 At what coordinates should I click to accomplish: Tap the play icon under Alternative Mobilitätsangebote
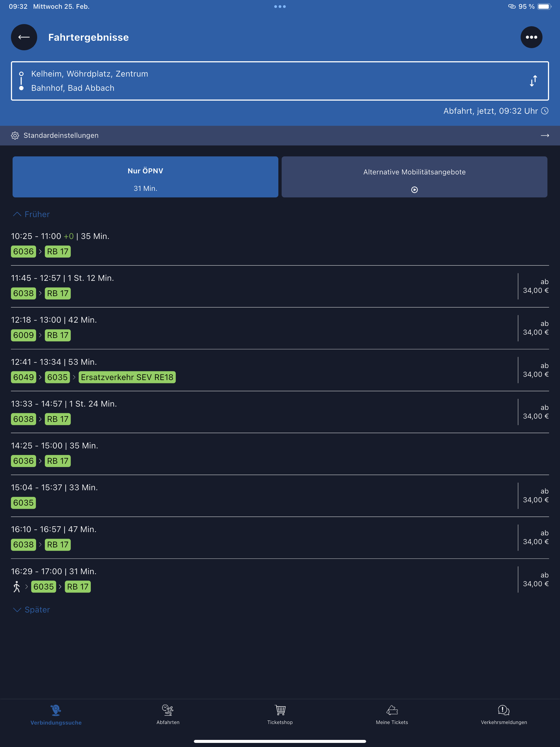(415, 190)
